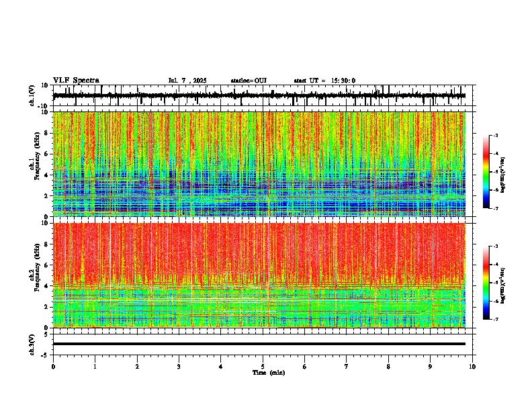
Task: Click the -3 label on ch.1 colorbar
Action: point(495,135)
